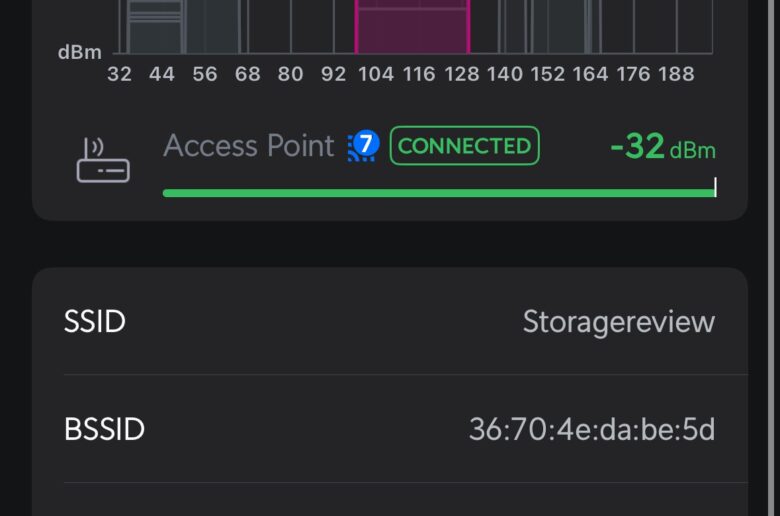Tap the Access Point title text
780x516 pixels.
(x=249, y=146)
